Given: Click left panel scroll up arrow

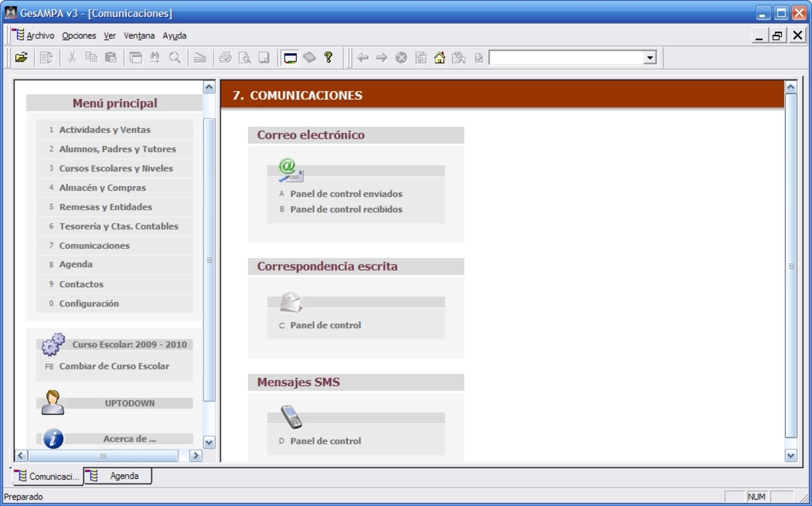Looking at the screenshot, I should [x=209, y=87].
